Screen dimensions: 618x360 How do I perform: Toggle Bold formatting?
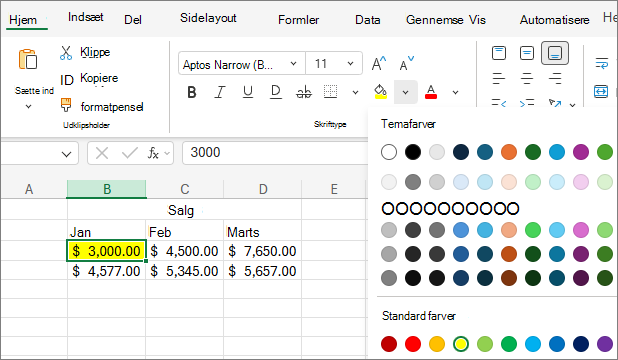[192, 92]
